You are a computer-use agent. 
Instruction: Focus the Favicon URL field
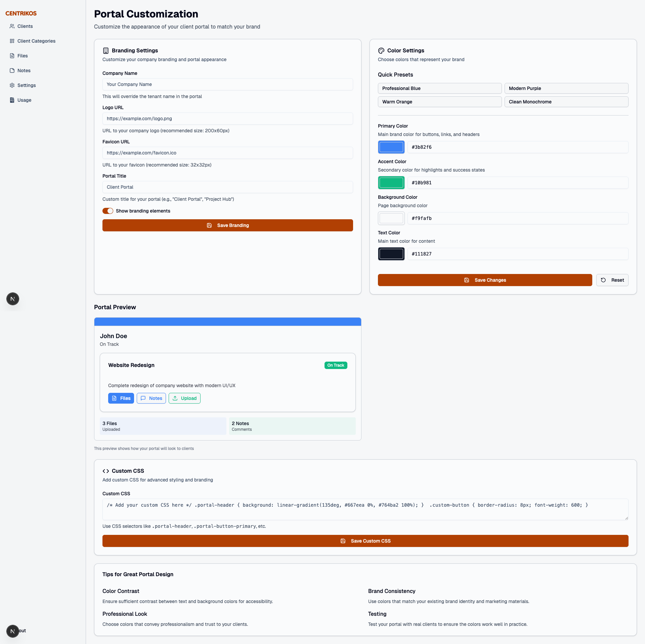pos(228,153)
